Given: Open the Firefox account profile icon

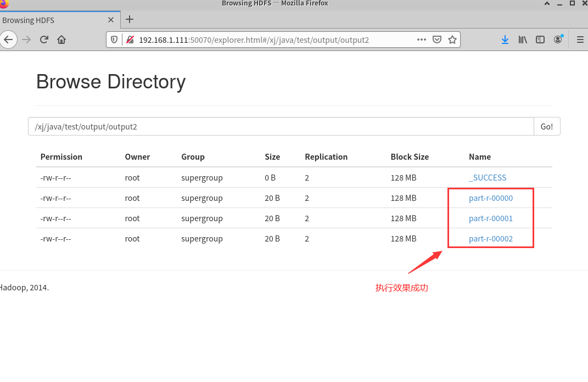Looking at the screenshot, I should (558, 40).
